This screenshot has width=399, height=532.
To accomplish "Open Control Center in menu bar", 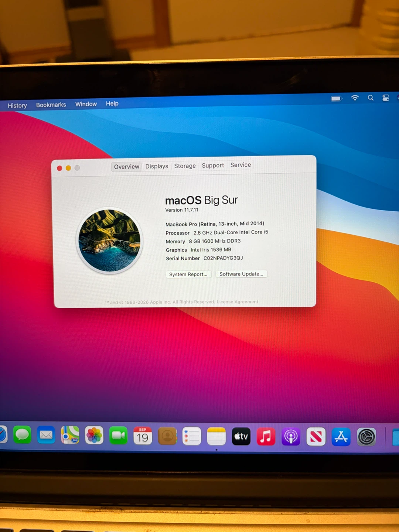I will [386, 98].
